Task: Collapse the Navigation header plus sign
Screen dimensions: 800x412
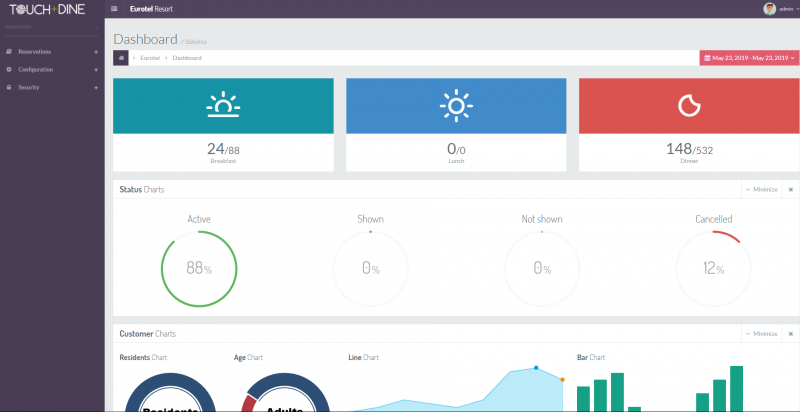Action: [x=96, y=27]
